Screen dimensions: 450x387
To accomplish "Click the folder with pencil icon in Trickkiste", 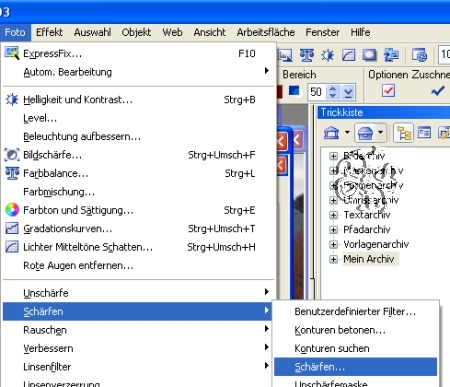I will [445, 133].
